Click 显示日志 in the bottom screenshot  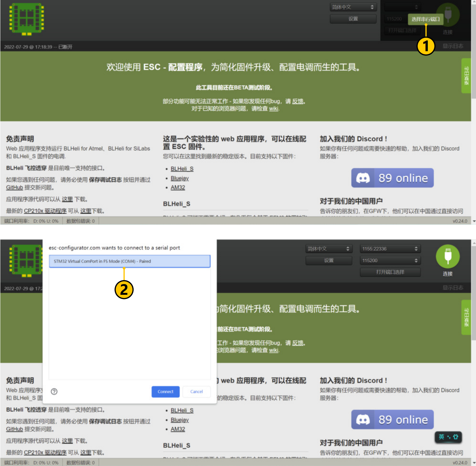[453, 288]
